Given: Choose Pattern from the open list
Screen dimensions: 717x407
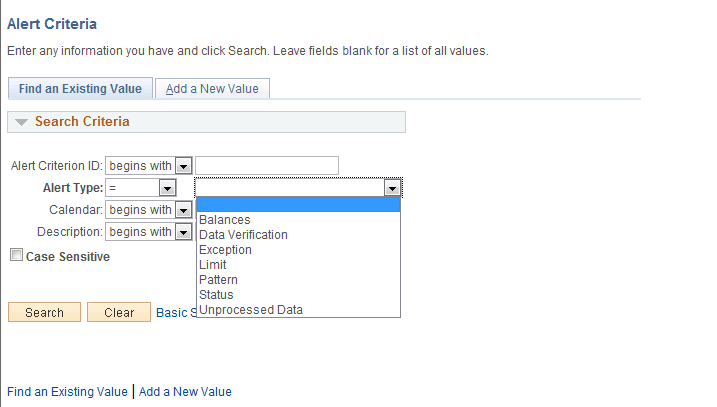Looking at the screenshot, I should coord(218,280).
